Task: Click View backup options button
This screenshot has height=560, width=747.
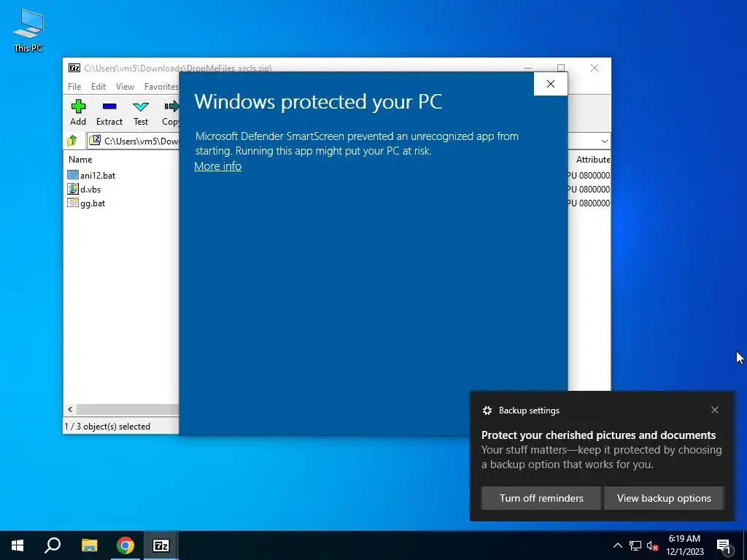Action: 664,498
